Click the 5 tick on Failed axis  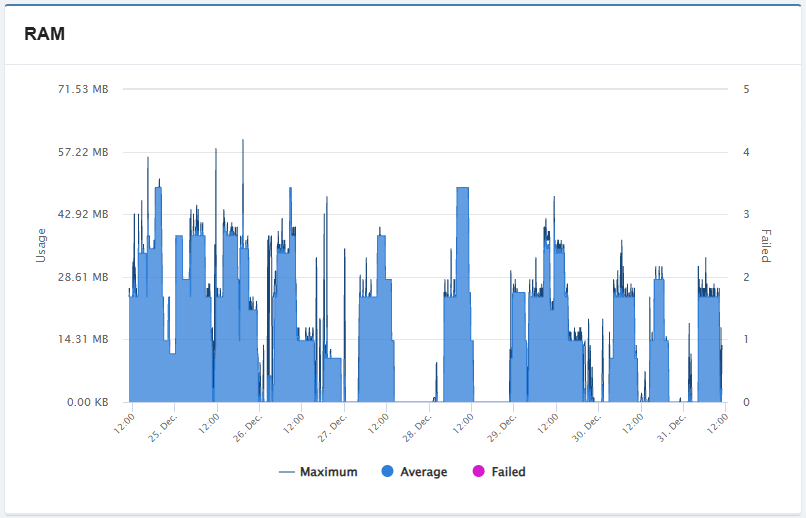(x=746, y=89)
